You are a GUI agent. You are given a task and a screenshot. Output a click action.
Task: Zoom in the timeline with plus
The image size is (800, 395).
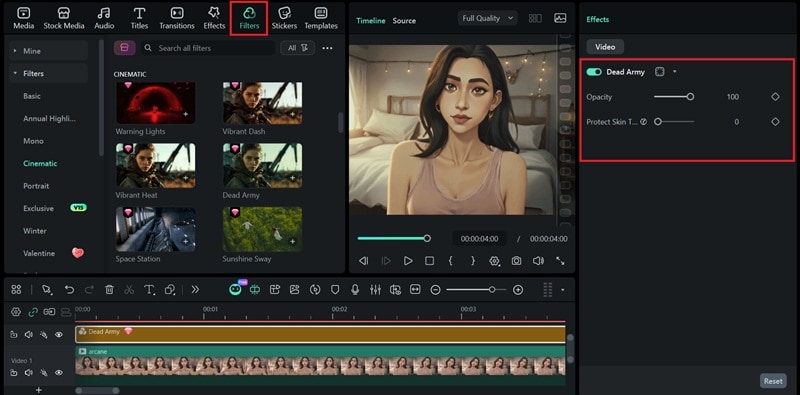(x=518, y=289)
